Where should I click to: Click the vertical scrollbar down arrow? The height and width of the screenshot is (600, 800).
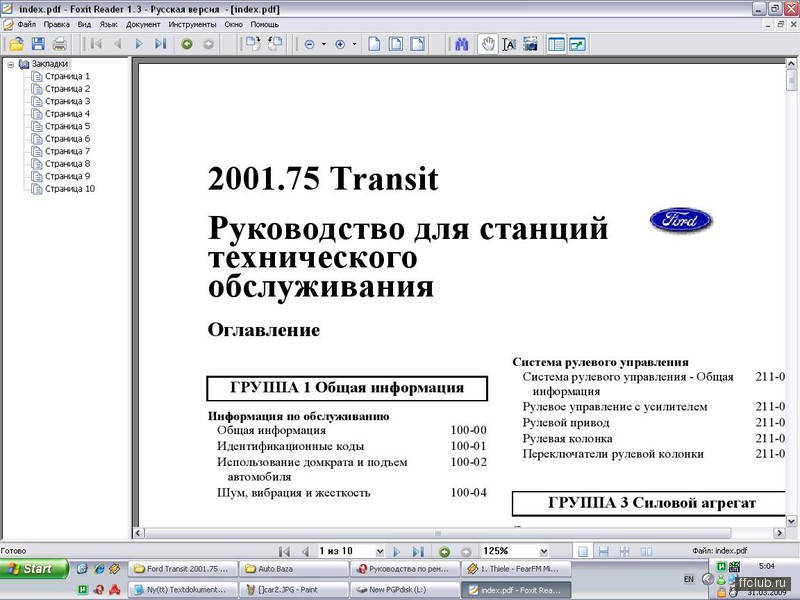click(x=791, y=521)
